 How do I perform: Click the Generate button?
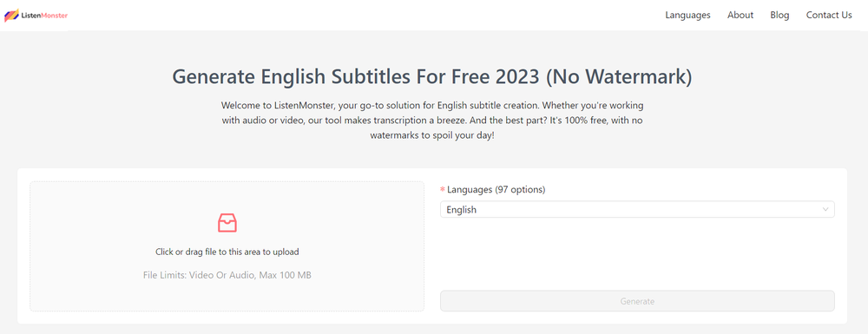637,301
